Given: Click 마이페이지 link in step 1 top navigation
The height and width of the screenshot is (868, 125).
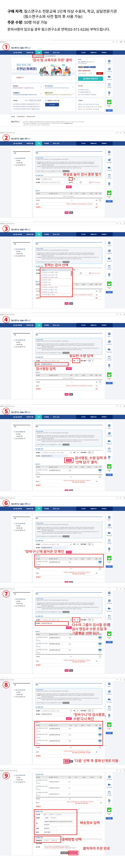Looking at the screenshot, I should 104,52.
